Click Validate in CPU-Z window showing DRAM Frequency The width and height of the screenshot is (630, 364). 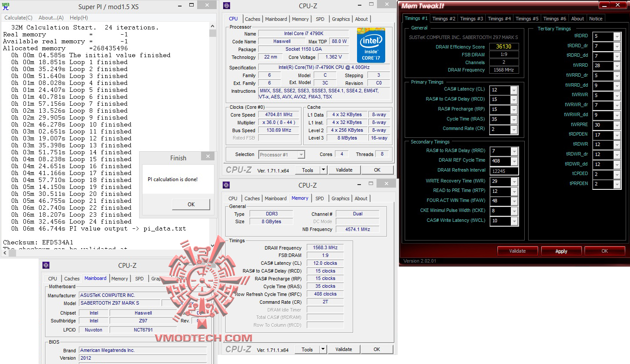click(344, 350)
